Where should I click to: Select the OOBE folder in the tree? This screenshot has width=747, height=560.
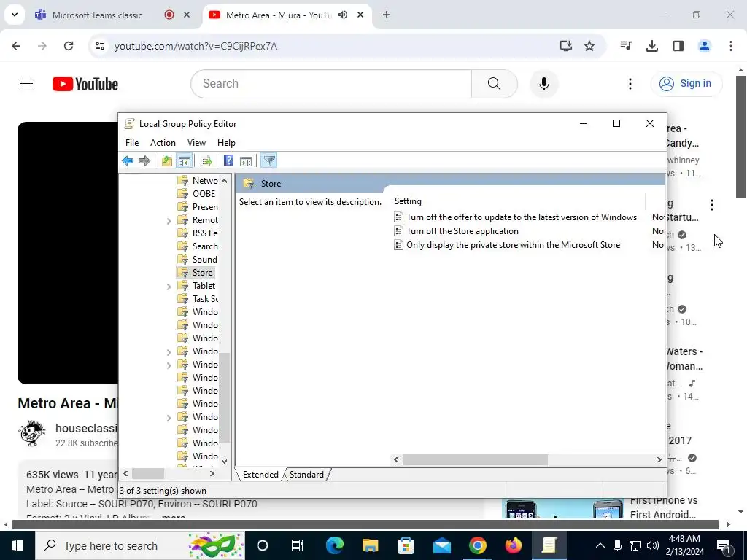(x=204, y=194)
